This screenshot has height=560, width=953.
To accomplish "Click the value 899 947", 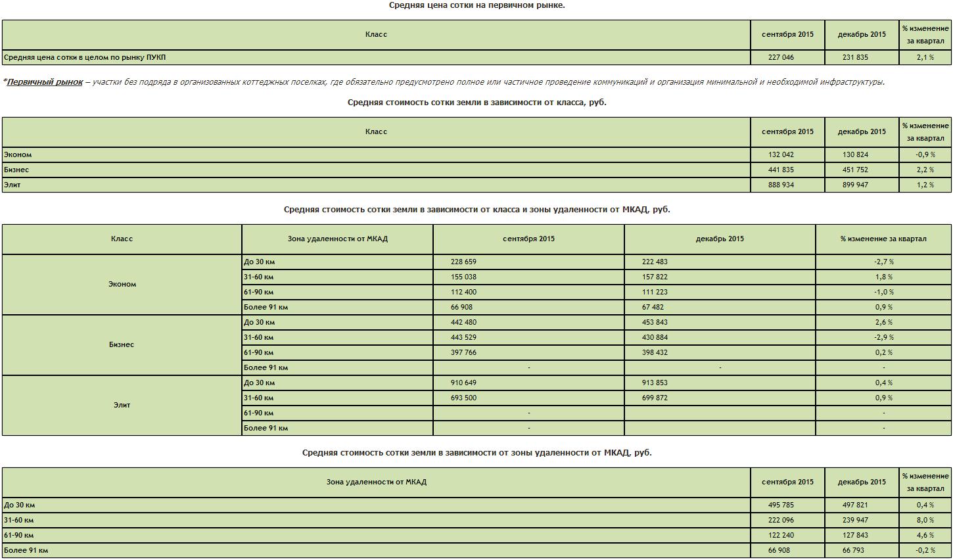I will click(x=855, y=185).
